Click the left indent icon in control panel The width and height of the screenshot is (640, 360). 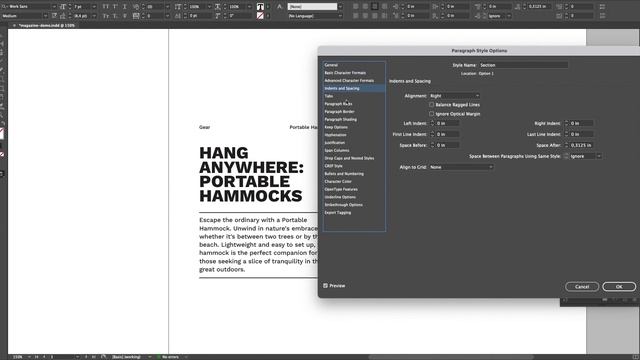tap(396, 7)
